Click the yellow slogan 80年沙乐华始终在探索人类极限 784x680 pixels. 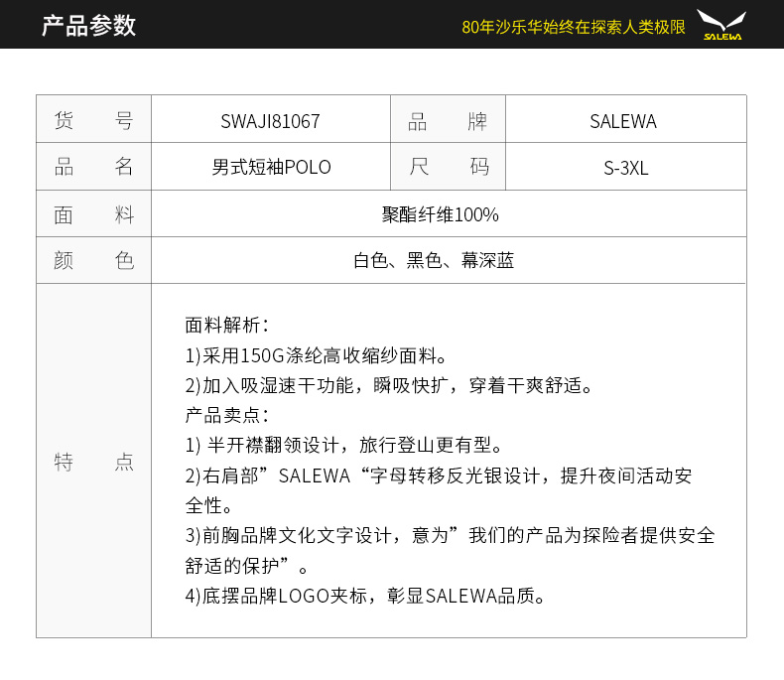click(574, 27)
